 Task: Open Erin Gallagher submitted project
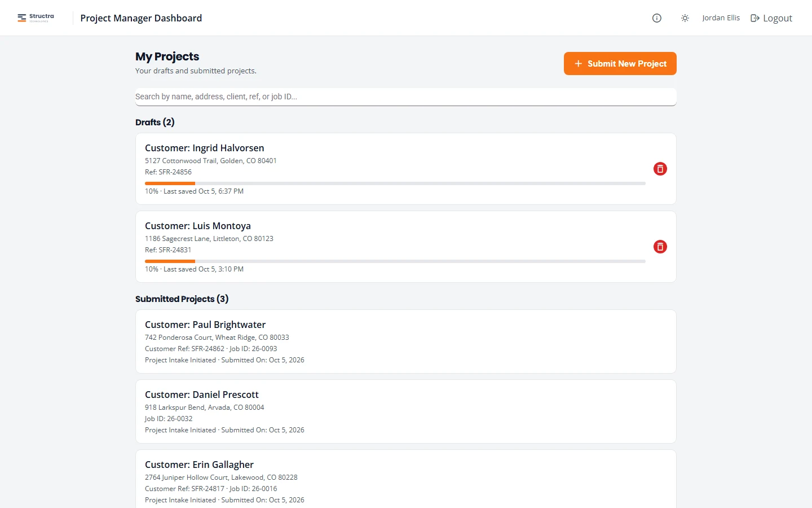coord(406,480)
